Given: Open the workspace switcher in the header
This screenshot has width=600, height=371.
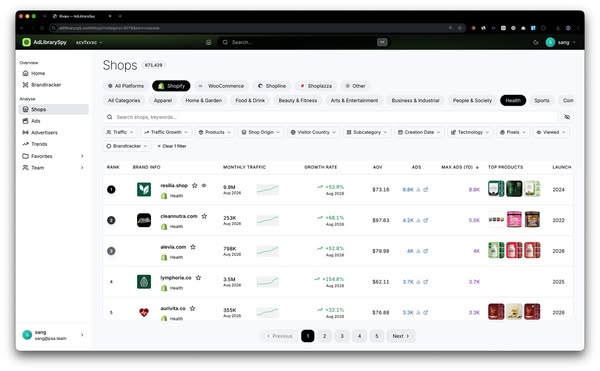Looking at the screenshot, I should (89, 42).
